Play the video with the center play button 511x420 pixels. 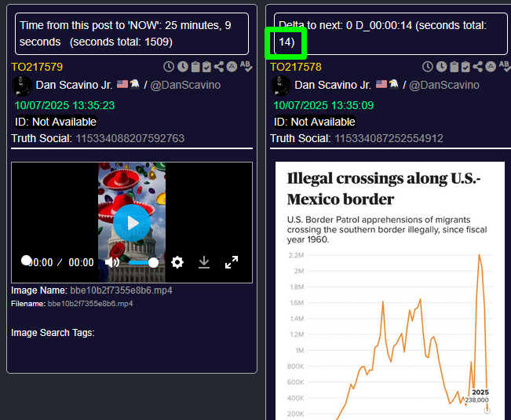point(131,223)
